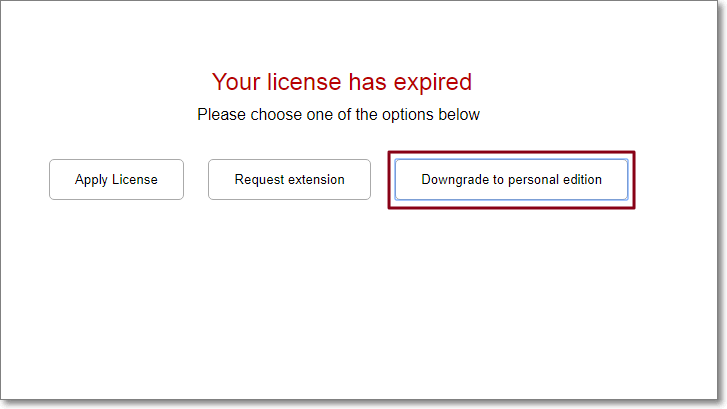Click the Request extension button
Image resolution: width=727 pixels, height=409 pixels.
pos(289,180)
